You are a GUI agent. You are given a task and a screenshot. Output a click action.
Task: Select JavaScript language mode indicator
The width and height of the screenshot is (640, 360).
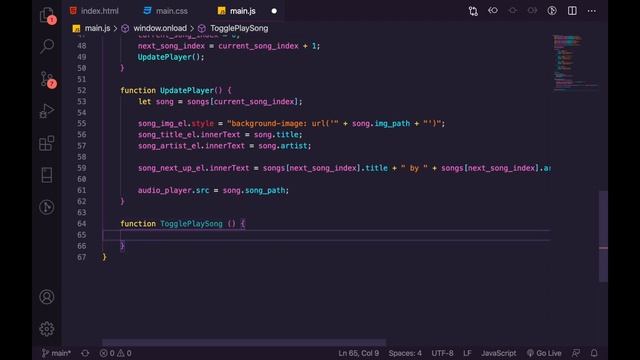point(498,353)
